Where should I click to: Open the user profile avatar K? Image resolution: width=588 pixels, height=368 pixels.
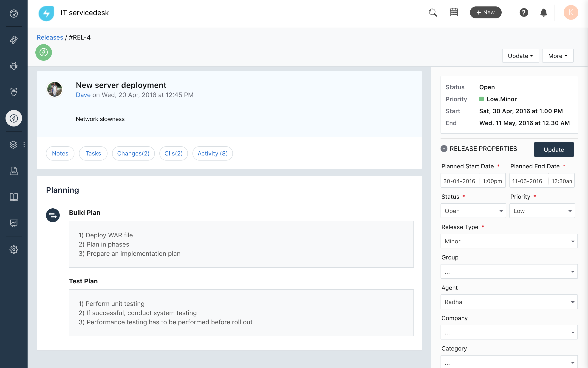[571, 12]
